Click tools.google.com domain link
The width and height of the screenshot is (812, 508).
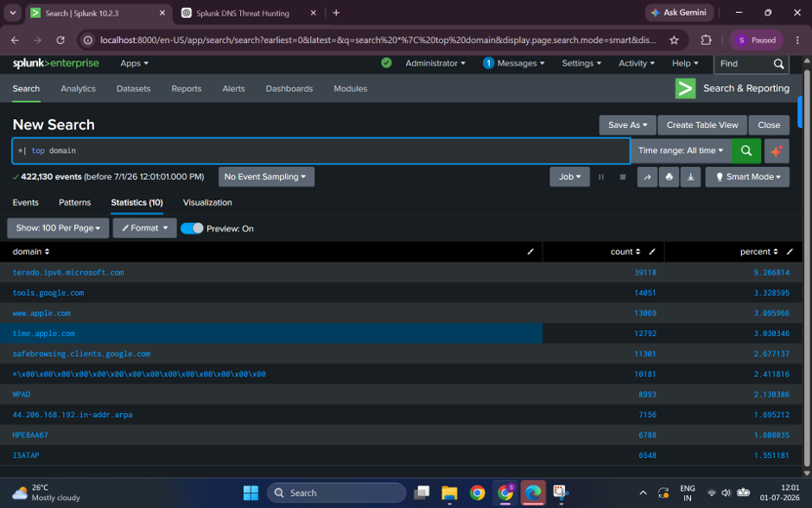(x=48, y=293)
